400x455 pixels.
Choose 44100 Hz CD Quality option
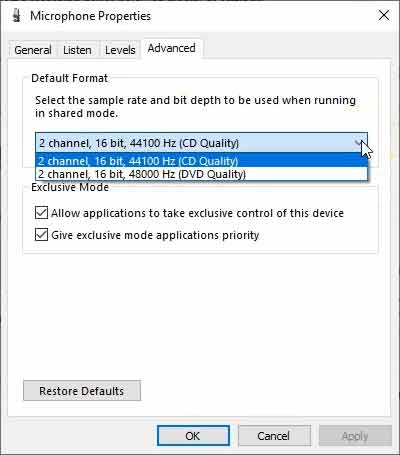tap(201, 161)
